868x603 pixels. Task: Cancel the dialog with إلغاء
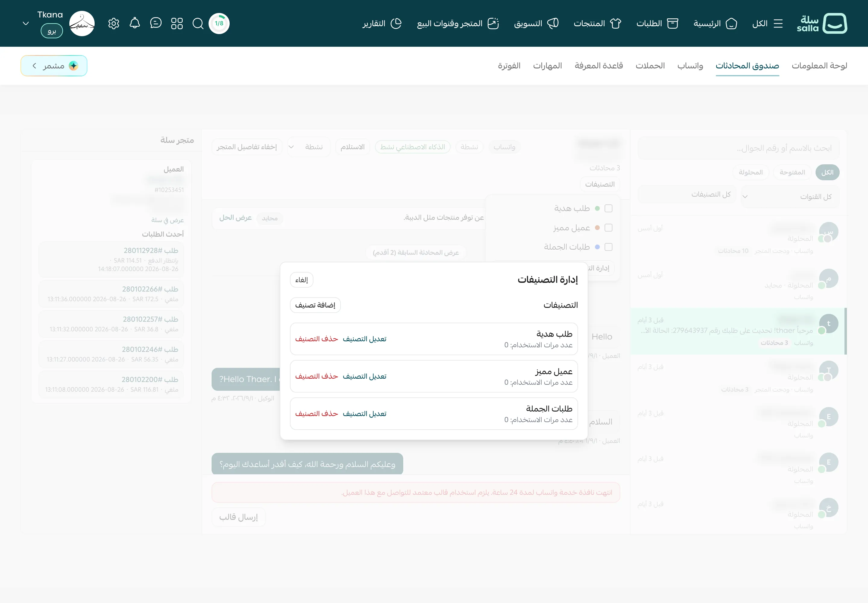pyautogui.click(x=301, y=280)
